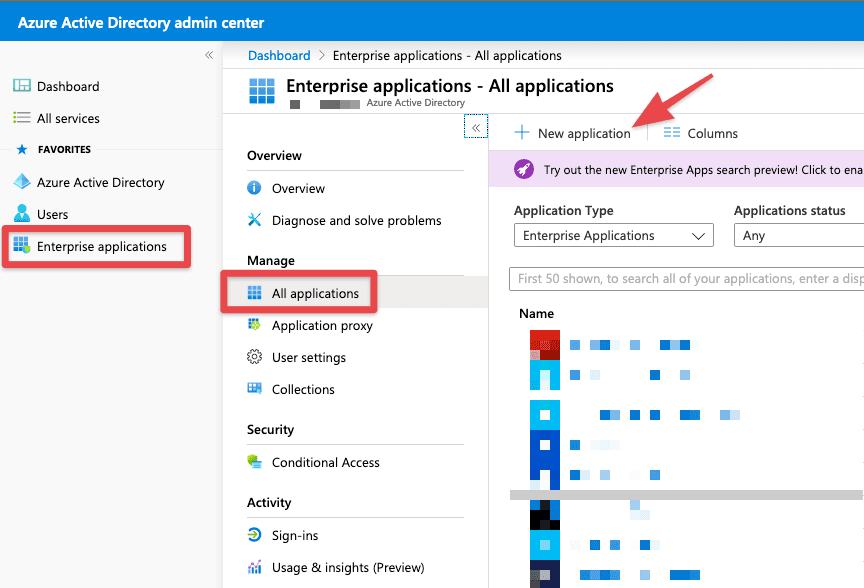Click the Azure Active Directory pyramid icon
The height and width of the screenshot is (588, 864).
tap(22, 181)
